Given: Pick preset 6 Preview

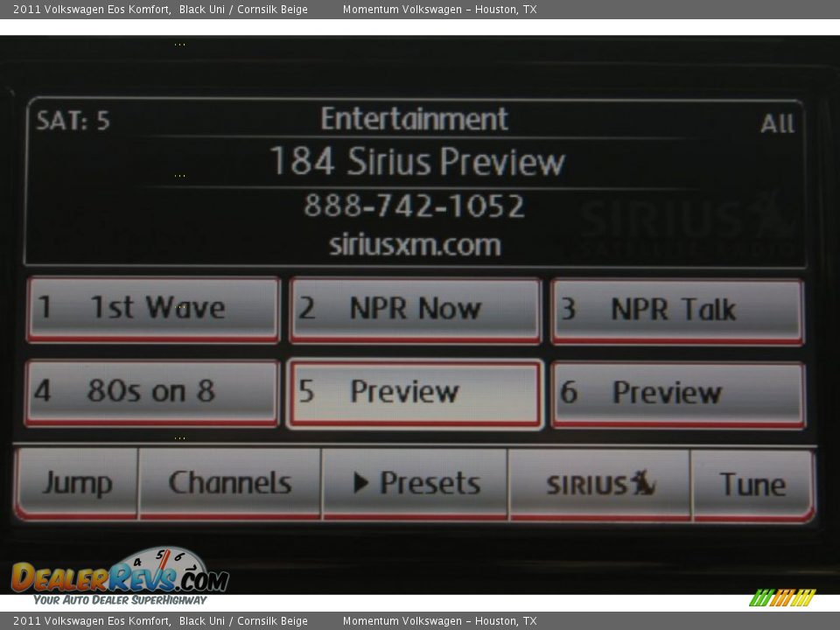Looking at the screenshot, I should point(678,394).
